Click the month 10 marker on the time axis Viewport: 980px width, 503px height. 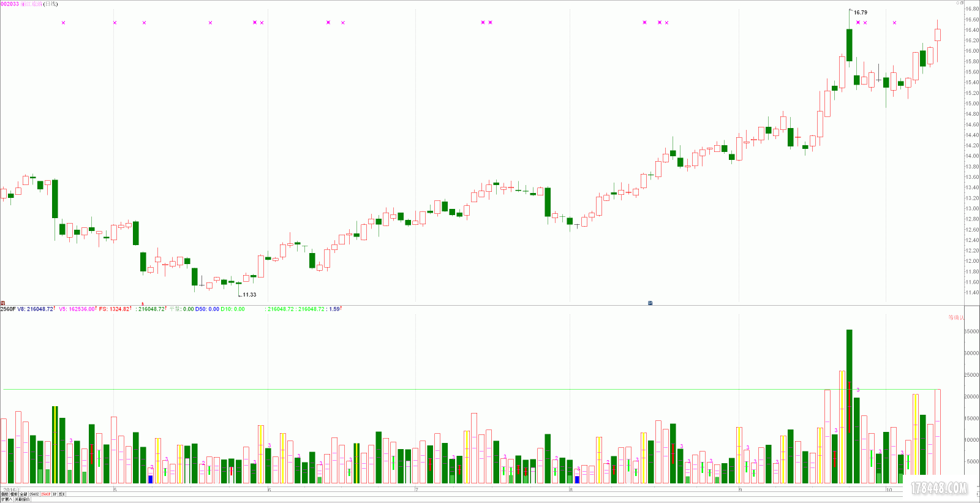coord(889,490)
